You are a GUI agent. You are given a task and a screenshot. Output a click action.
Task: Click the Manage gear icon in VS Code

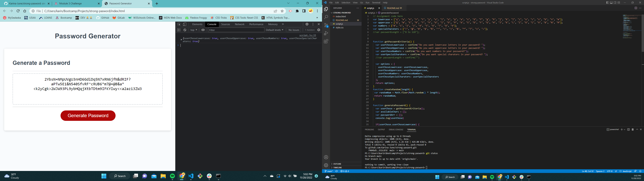click(x=326, y=165)
